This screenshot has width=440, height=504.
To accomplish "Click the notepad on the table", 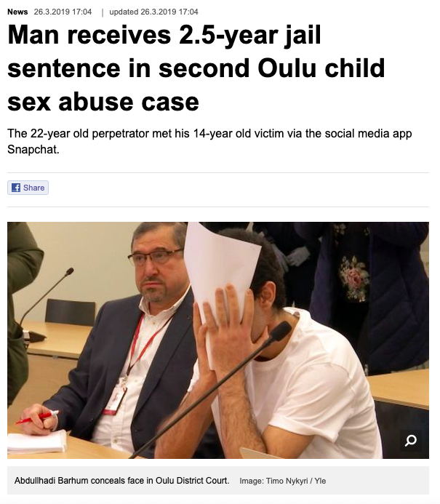I will click(x=37, y=442).
